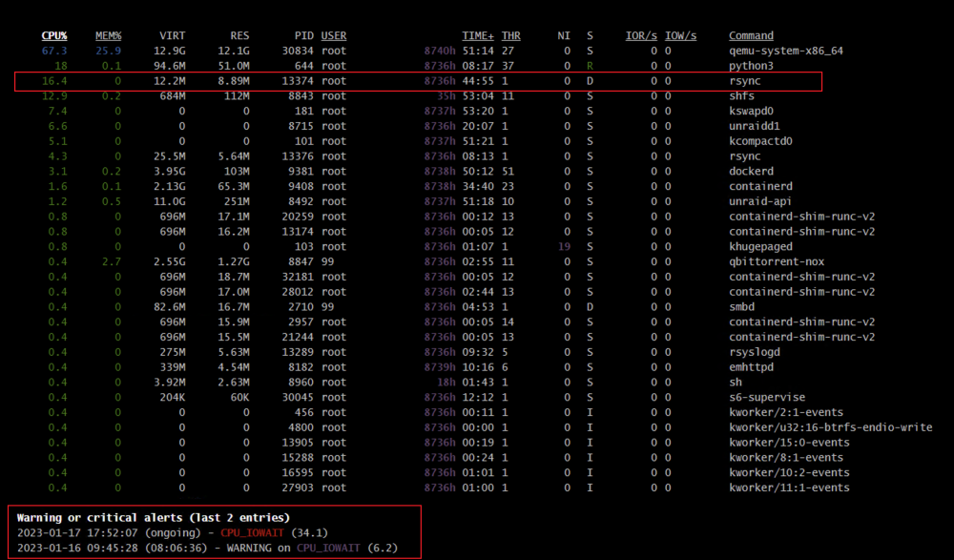Click the NI column header
The height and width of the screenshot is (560, 954).
coord(564,36)
